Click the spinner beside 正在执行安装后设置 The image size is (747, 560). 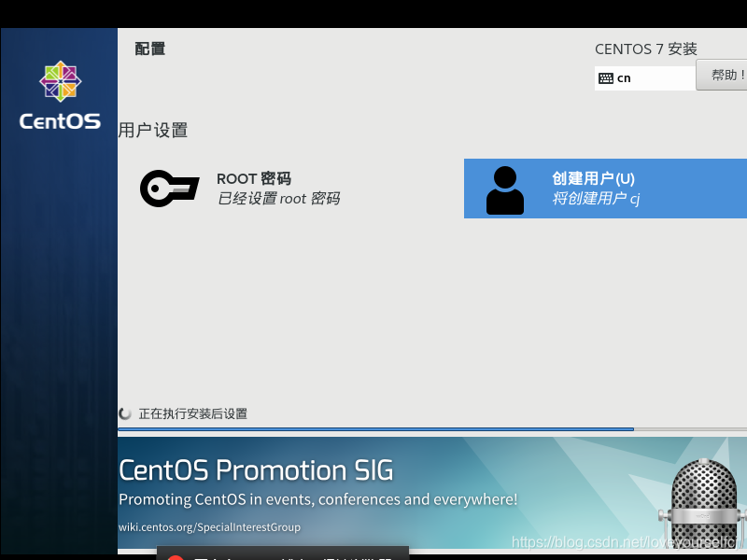click(x=125, y=413)
